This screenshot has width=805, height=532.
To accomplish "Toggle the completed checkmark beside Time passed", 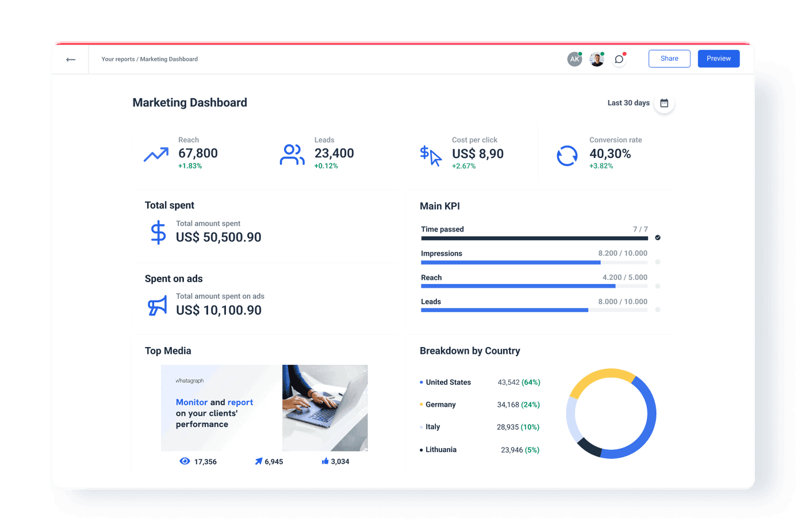I will click(657, 237).
